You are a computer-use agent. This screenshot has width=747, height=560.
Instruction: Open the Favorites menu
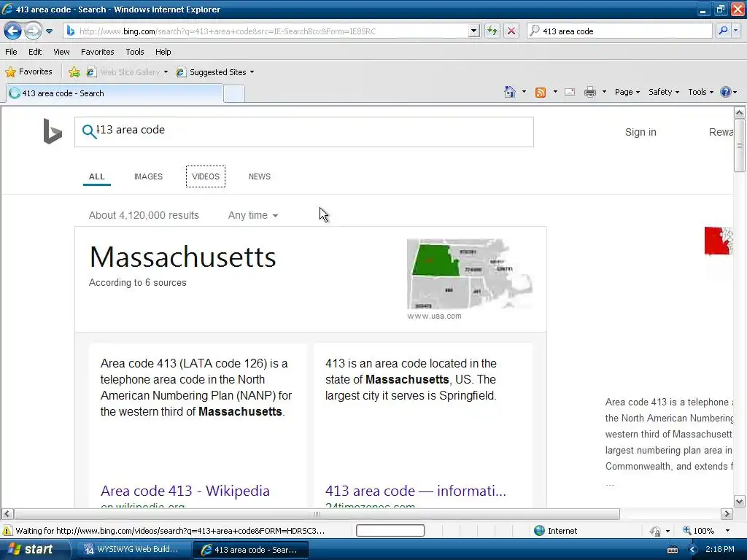click(x=97, y=52)
